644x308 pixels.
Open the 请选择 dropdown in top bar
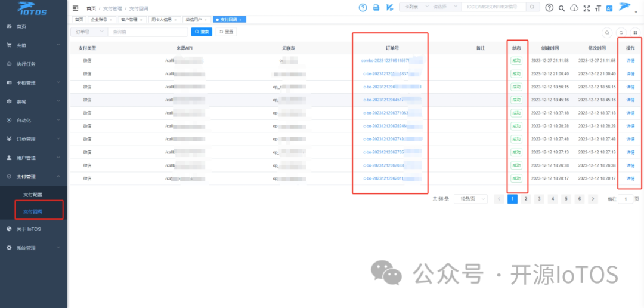445,7
